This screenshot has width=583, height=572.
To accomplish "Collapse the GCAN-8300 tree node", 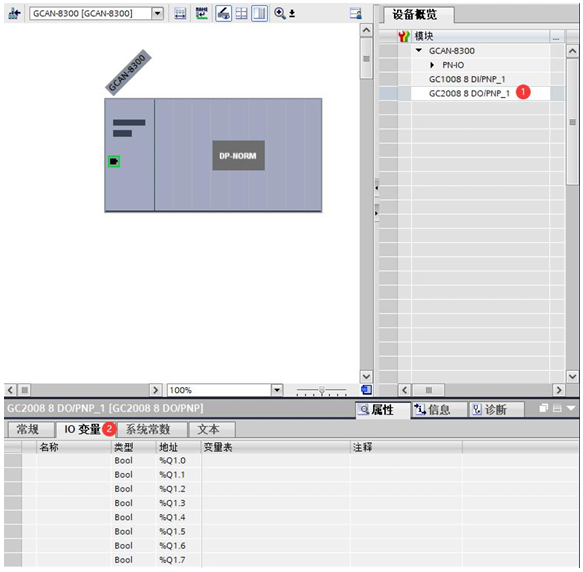I will [419, 50].
